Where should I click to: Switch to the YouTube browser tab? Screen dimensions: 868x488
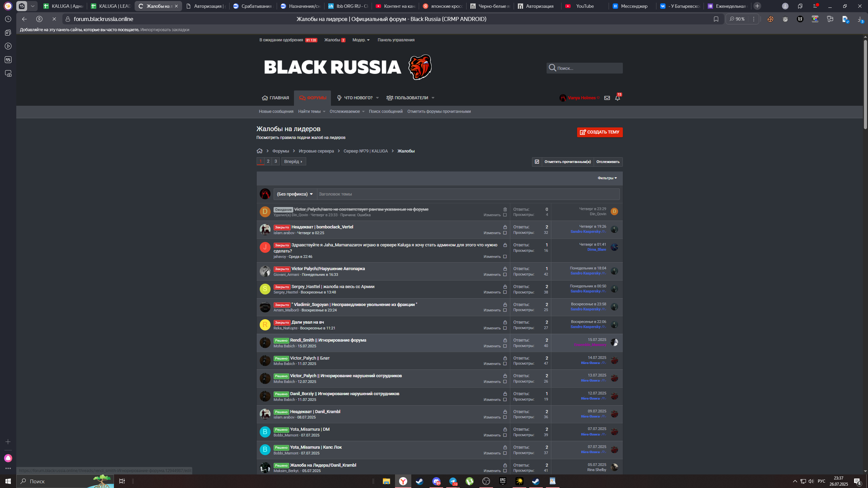pos(585,6)
